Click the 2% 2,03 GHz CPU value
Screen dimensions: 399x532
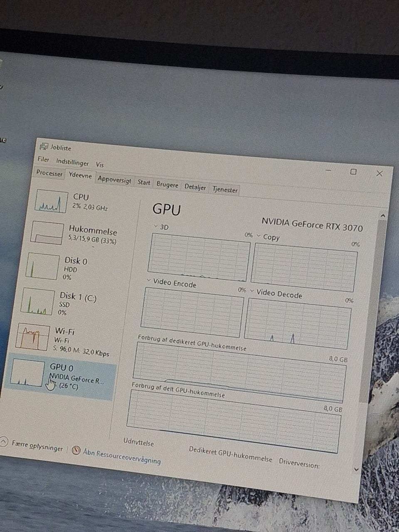(x=90, y=206)
